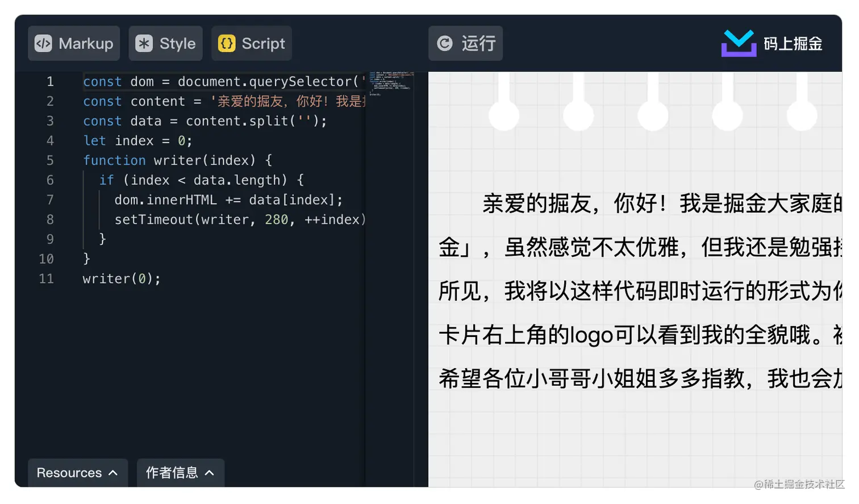Place cursor on 'document.querySelector' text
This screenshot has height=504, width=859.
point(265,82)
